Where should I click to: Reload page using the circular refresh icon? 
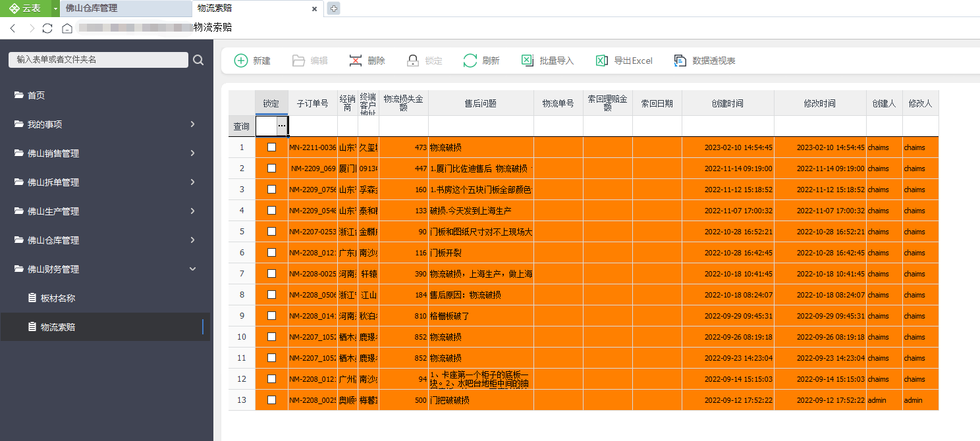coord(47,28)
